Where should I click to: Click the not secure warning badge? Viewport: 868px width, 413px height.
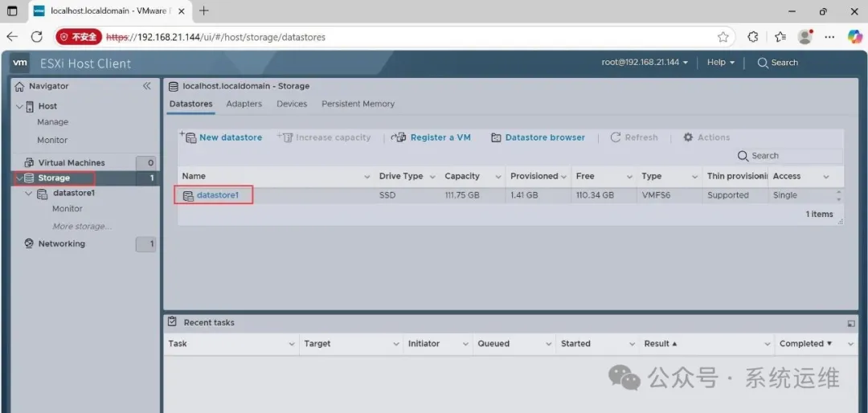(x=79, y=37)
